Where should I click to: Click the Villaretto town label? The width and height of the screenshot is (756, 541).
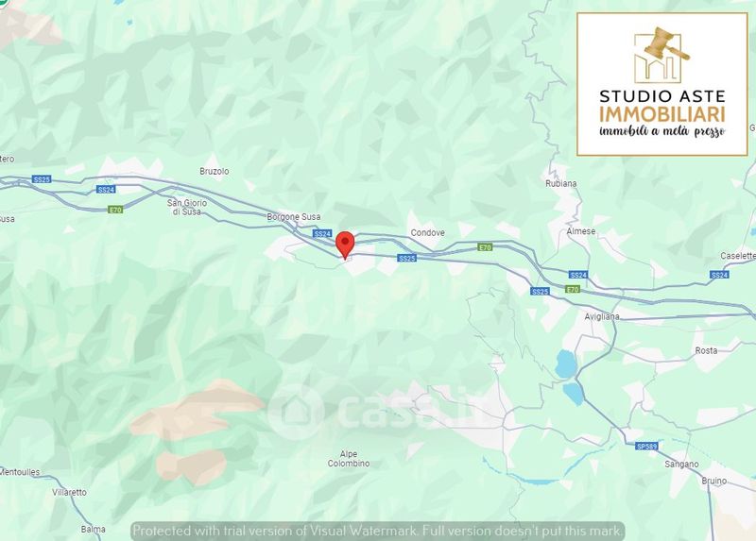(69, 492)
